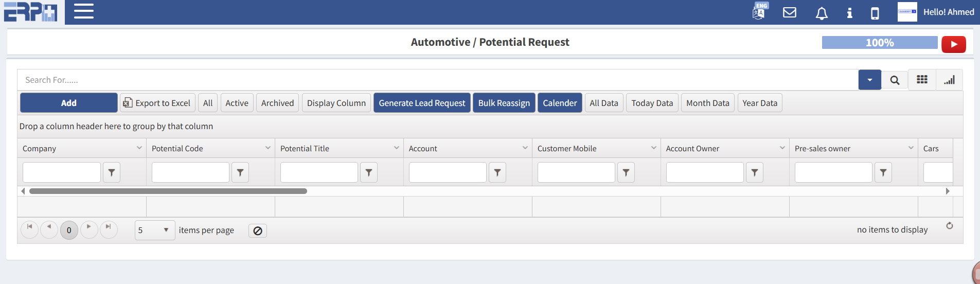This screenshot has height=284, width=980.
Task: Toggle the All records filter
Action: click(208, 103)
